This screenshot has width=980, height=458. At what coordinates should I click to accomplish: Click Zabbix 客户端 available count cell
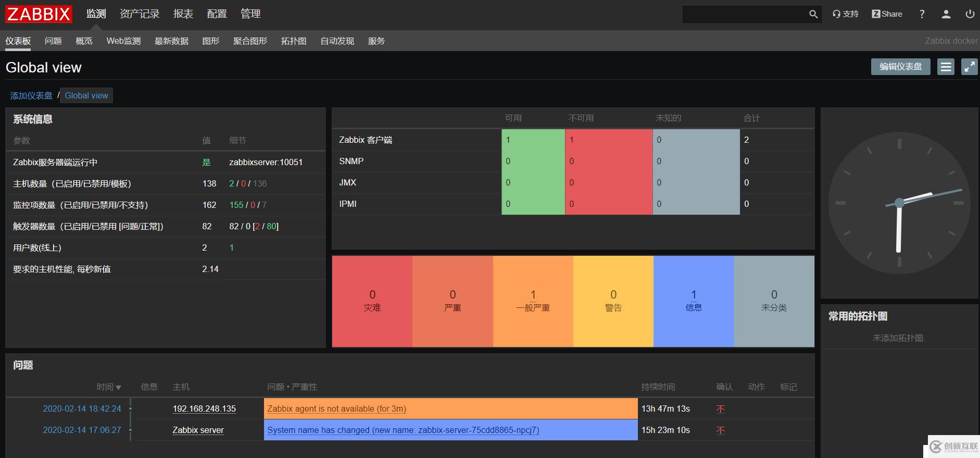[x=533, y=140]
